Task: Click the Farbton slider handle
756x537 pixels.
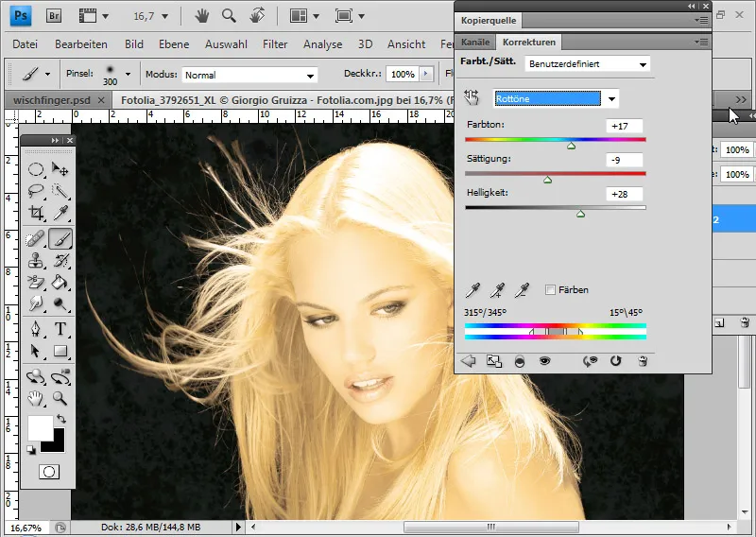Action: pos(572,146)
